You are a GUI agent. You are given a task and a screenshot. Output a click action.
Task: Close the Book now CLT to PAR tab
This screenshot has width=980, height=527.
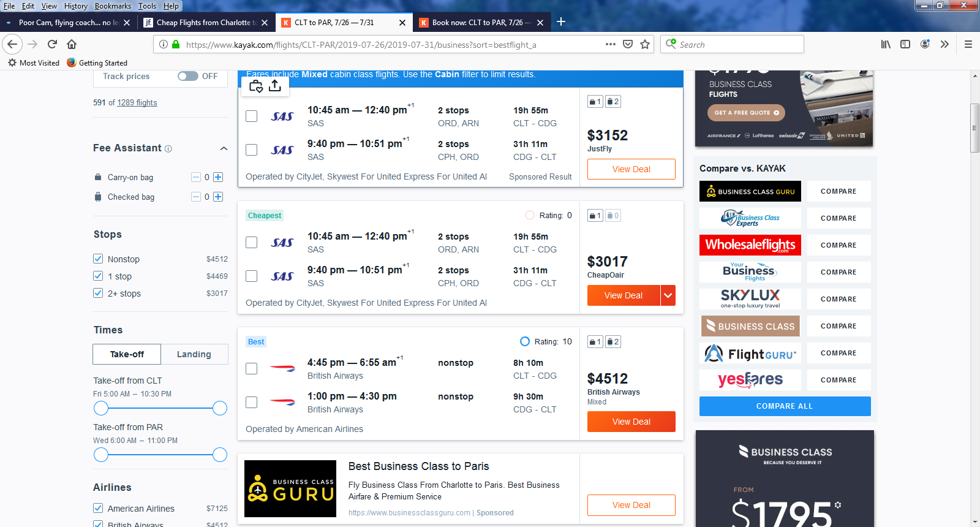point(540,23)
